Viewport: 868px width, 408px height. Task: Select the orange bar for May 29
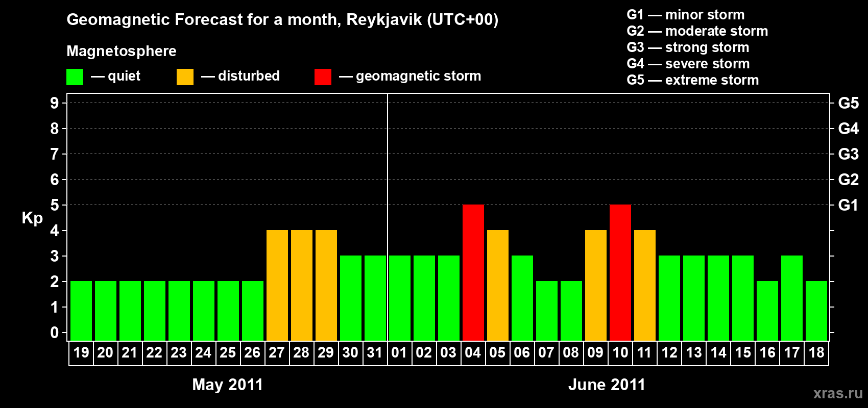326,285
